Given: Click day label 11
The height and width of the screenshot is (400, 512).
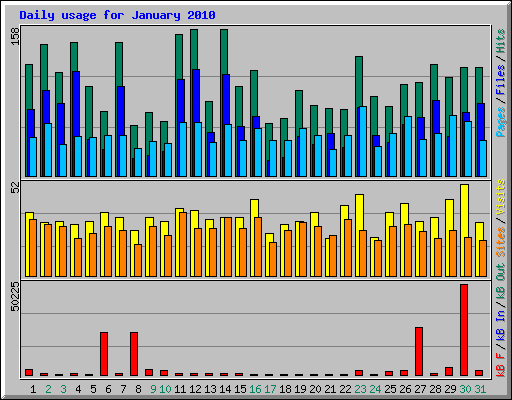Looking at the screenshot, I should click(x=180, y=389).
